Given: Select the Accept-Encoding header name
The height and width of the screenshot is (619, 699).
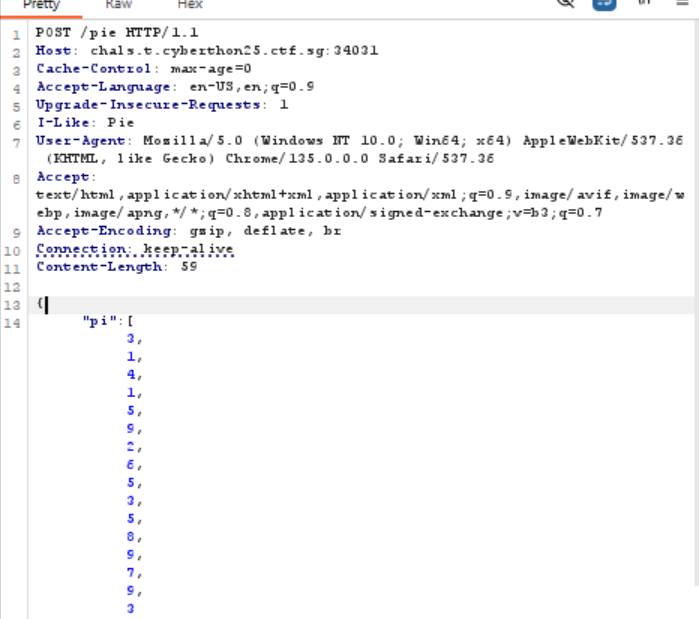Looking at the screenshot, I should (x=104, y=231).
